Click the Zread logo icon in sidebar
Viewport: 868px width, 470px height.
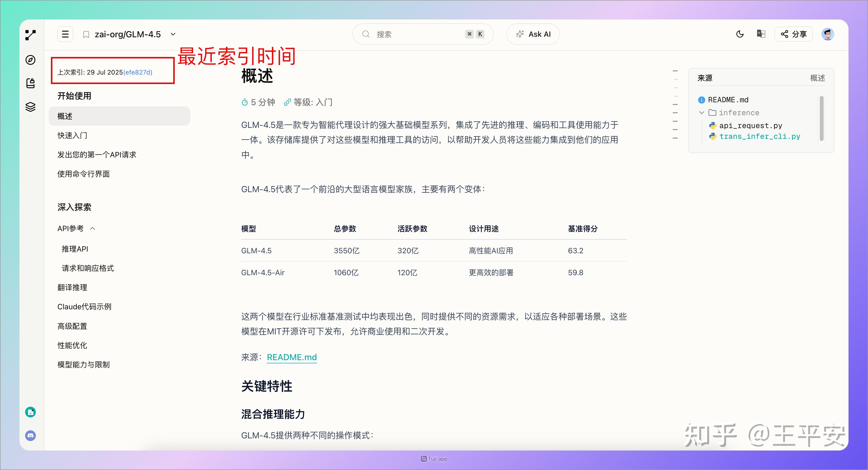click(30, 35)
